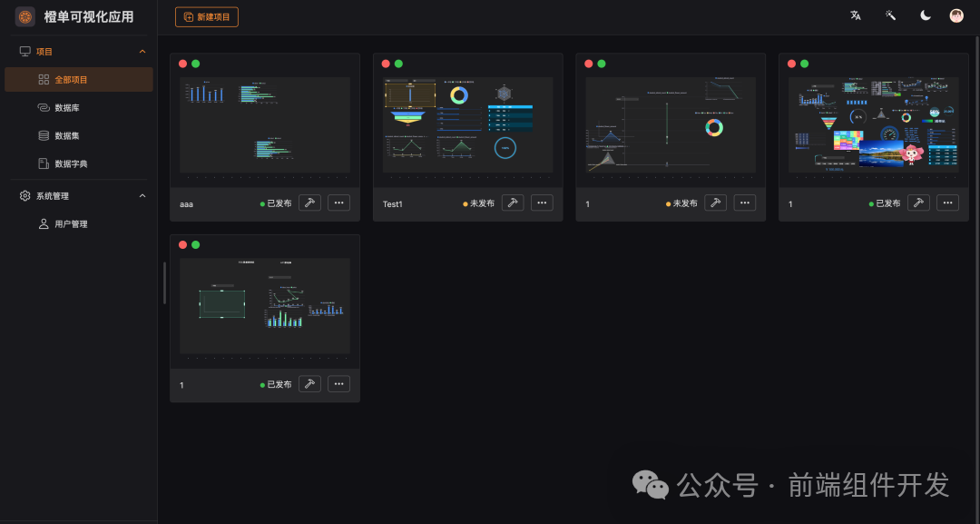Click the user avatar in top right
980x524 pixels.
tap(955, 15)
